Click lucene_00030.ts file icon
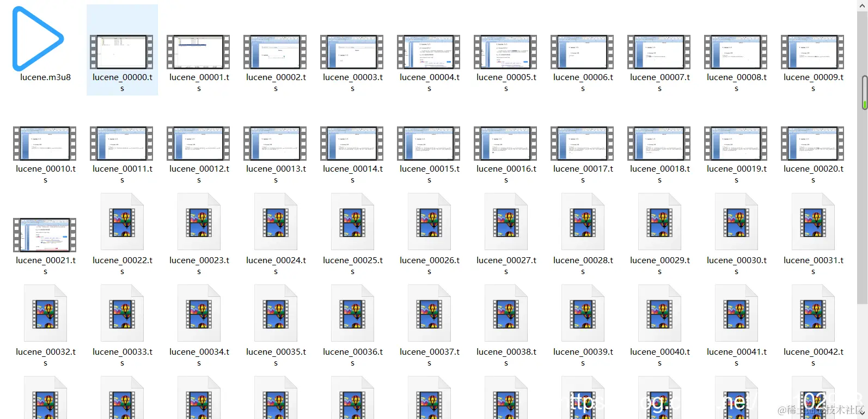 click(x=736, y=222)
